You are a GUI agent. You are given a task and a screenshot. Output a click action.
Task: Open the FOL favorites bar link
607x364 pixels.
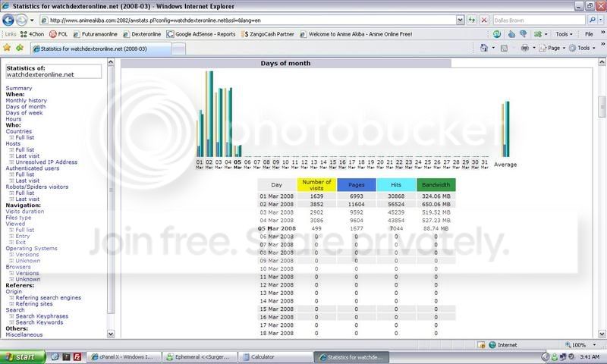58,34
